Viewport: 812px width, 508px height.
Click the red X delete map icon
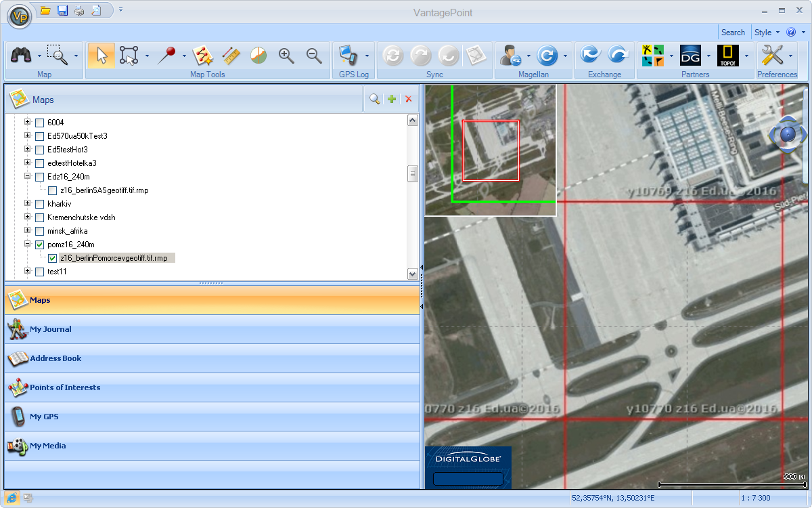[408, 100]
